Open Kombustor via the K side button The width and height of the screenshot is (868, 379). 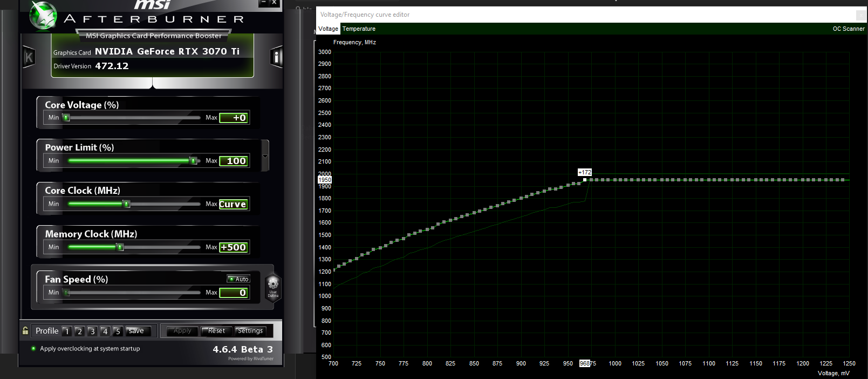pos(29,57)
